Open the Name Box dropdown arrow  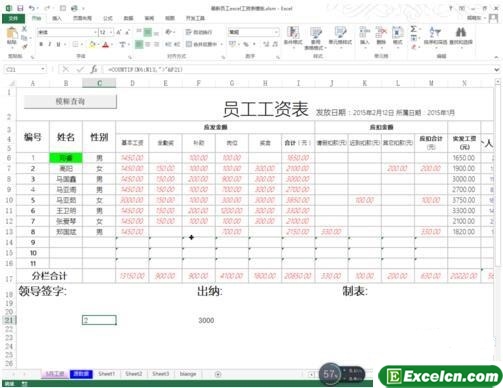click(43, 69)
